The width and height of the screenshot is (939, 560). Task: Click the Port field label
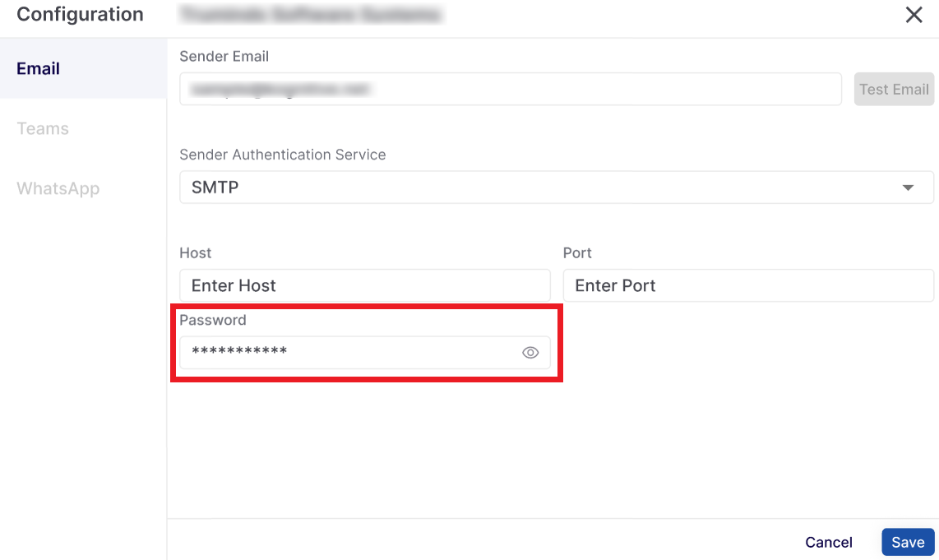[577, 252]
